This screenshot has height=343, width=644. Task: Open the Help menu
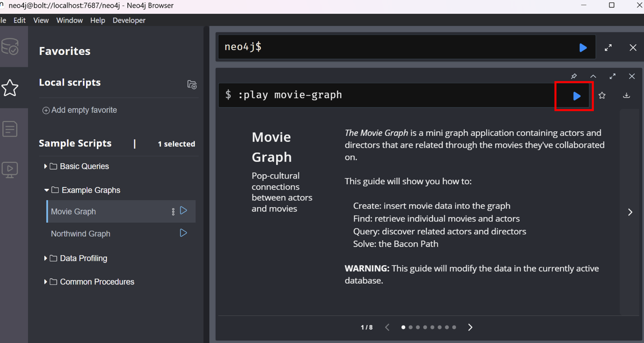coord(98,20)
